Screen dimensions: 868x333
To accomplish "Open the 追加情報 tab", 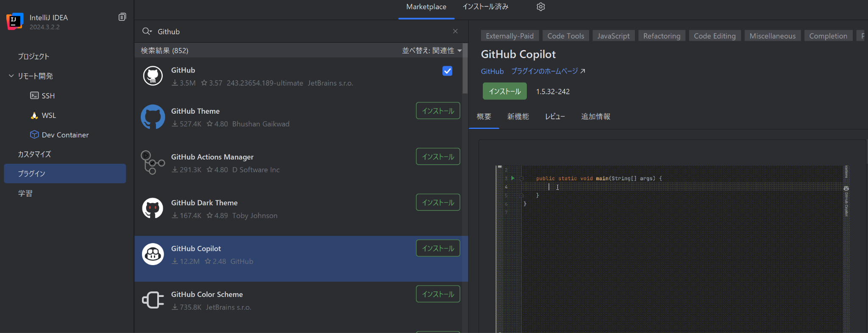I will pyautogui.click(x=595, y=116).
